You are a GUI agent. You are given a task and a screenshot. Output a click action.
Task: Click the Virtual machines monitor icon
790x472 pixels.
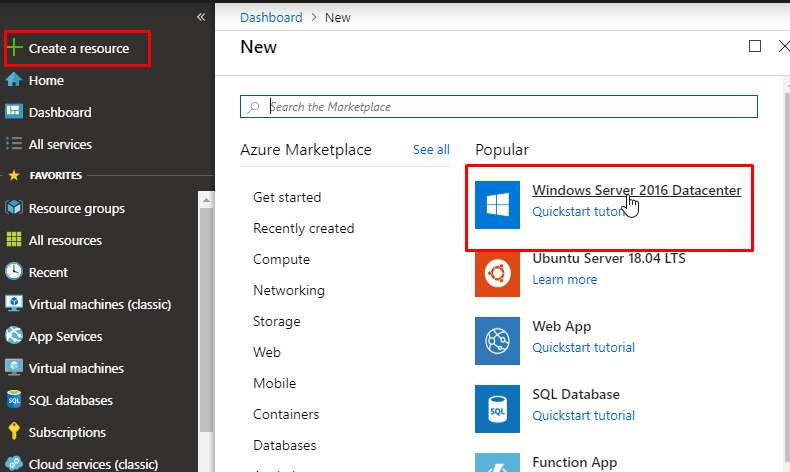coord(14,368)
